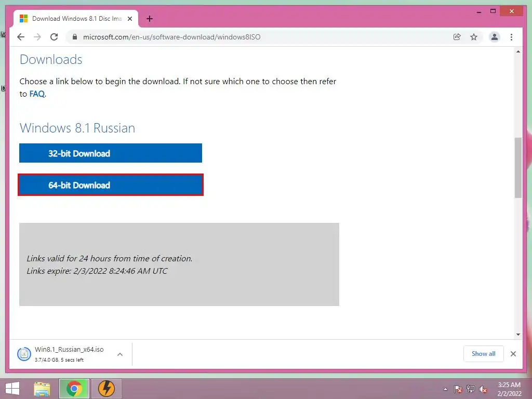Open the network tray icon

[471, 389]
